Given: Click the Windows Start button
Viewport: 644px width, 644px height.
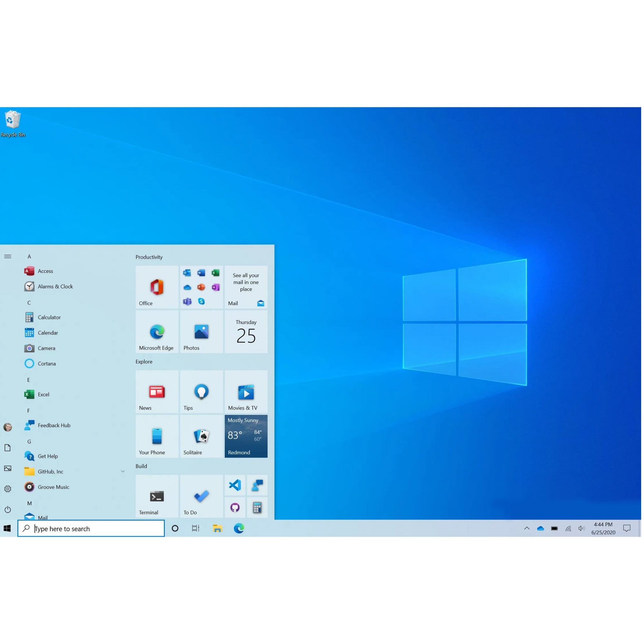Looking at the screenshot, I should tap(7, 528).
